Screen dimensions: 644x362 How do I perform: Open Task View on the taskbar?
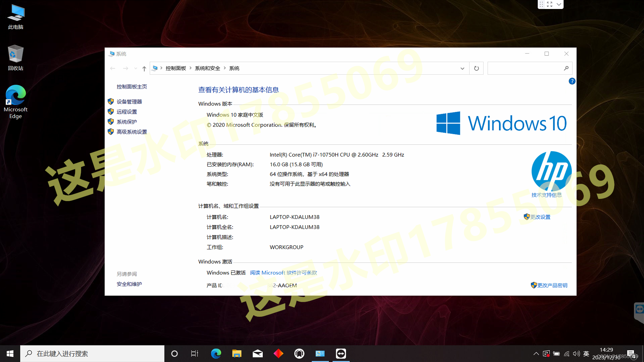pos(195,354)
